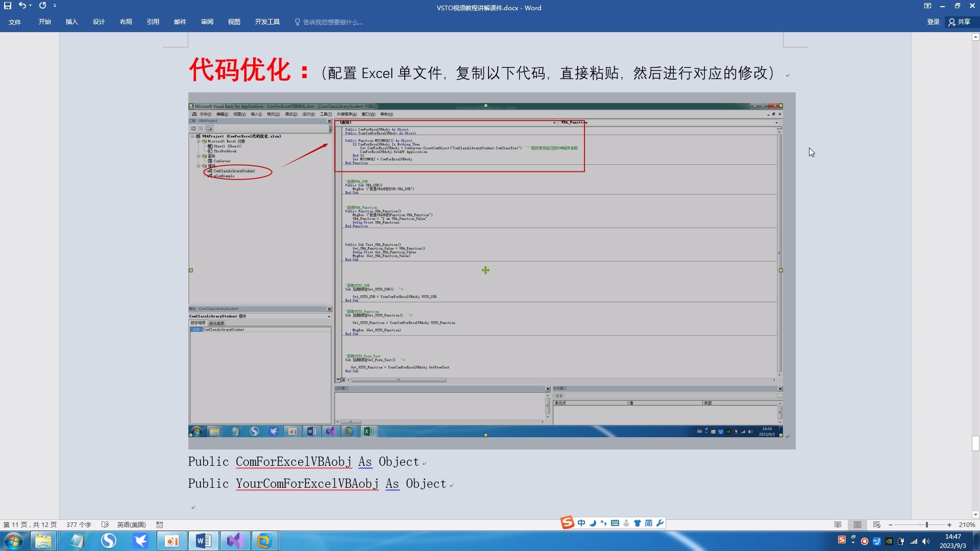Toggle full/half width with the moon icon
Viewport: 980px width, 551px height.
coord(593,523)
